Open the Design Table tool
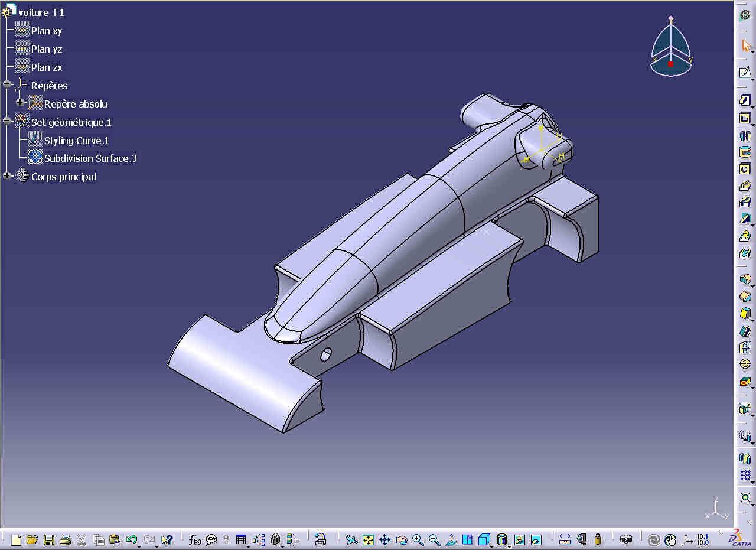The width and height of the screenshot is (756, 550). (x=240, y=539)
